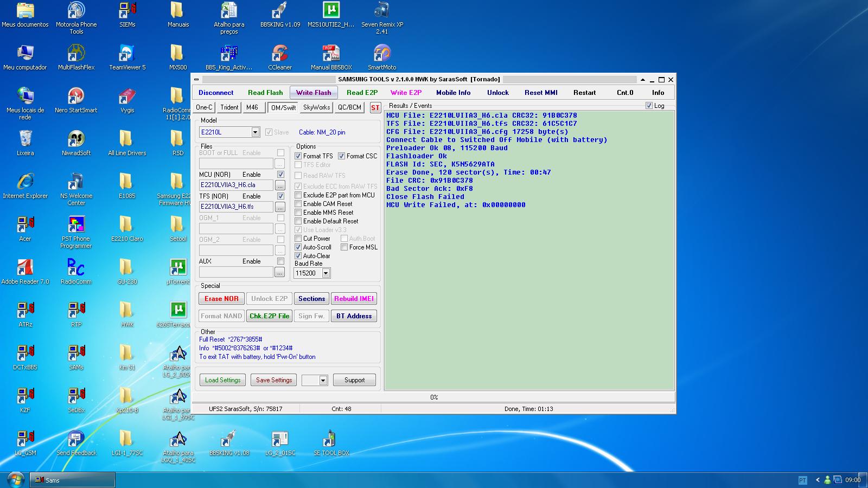Uncheck the Format CSC option

(x=341, y=156)
